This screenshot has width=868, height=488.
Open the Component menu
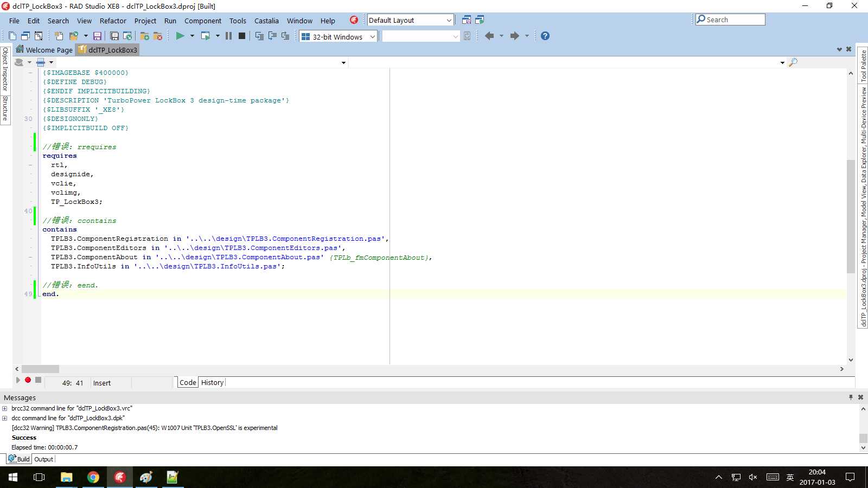pyautogui.click(x=203, y=21)
